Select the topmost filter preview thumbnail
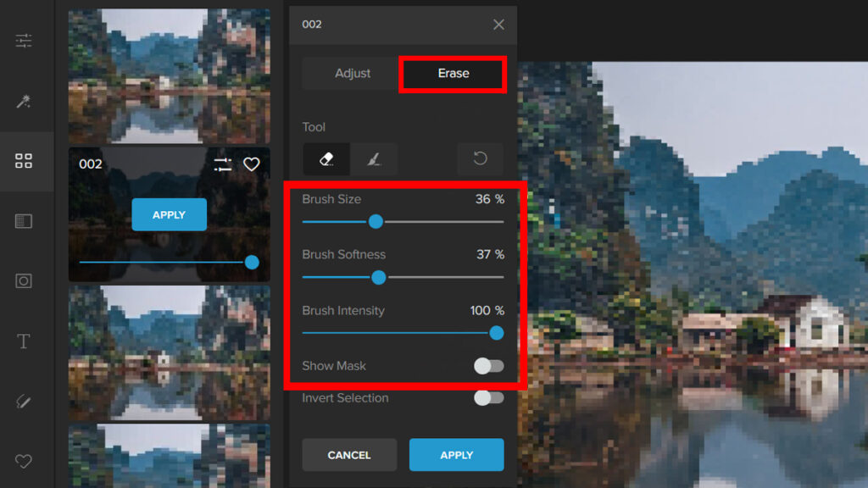 pyautogui.click(x=169, y=76)
